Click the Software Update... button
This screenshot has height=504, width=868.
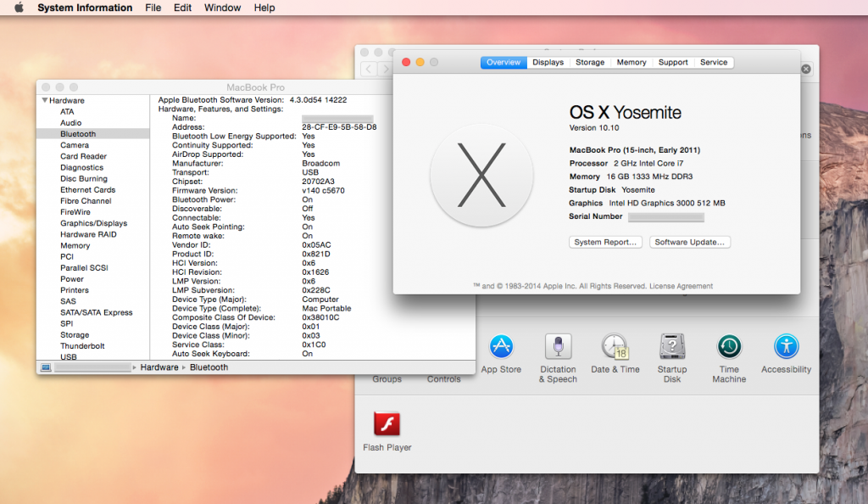689,242
